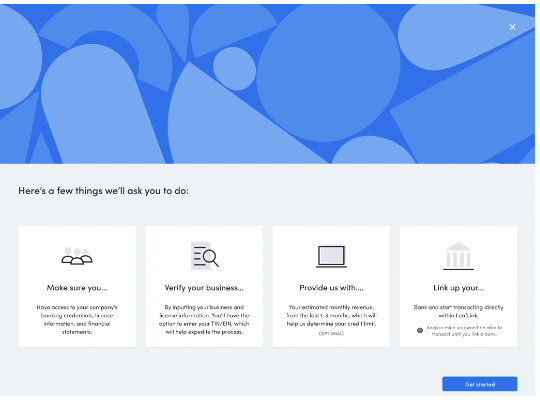This screenshot has height=400, width=540.
Task: Select the "Link up your..." card title
Action: coord(458,288)
